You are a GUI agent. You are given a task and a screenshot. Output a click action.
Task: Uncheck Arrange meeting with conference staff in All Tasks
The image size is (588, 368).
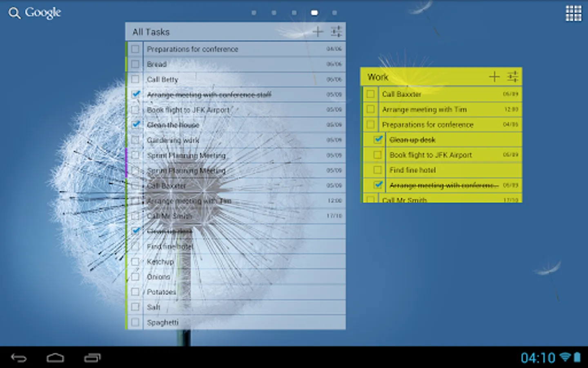[136, 94]
